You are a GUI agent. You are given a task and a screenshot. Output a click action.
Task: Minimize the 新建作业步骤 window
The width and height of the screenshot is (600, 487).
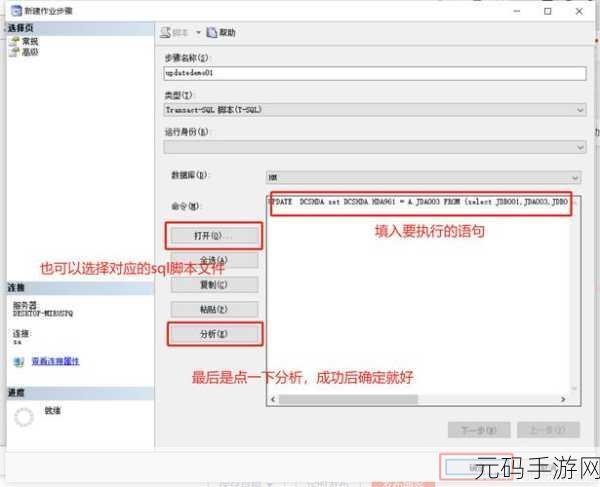(517, 11)
